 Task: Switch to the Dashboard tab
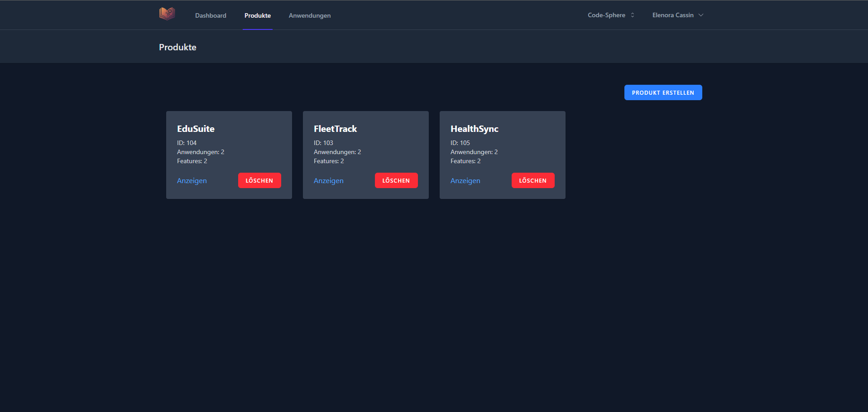[211, 15]
